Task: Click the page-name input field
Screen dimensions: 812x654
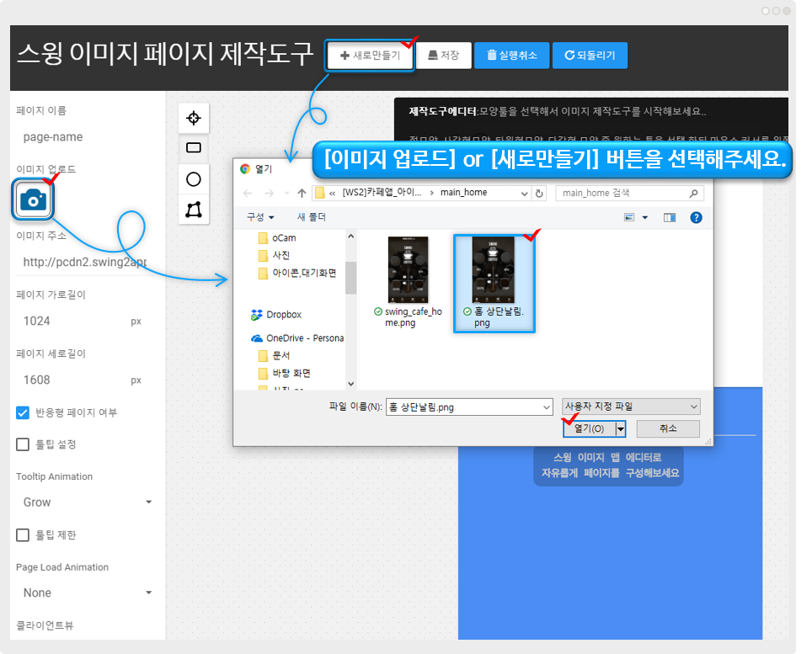Action: click(84, 137)
